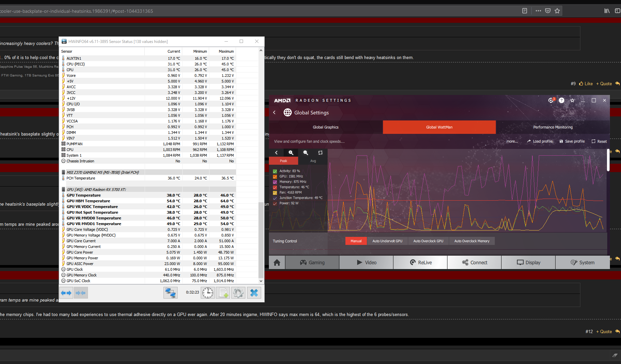Go back using Global Settings back arrow
The width and height of the screenshot is (621, 364).
point(274,112)
